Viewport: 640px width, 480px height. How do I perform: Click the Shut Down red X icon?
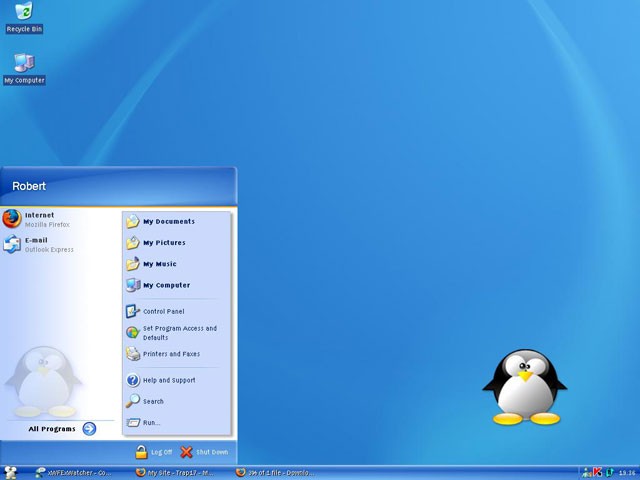[186, 452]
